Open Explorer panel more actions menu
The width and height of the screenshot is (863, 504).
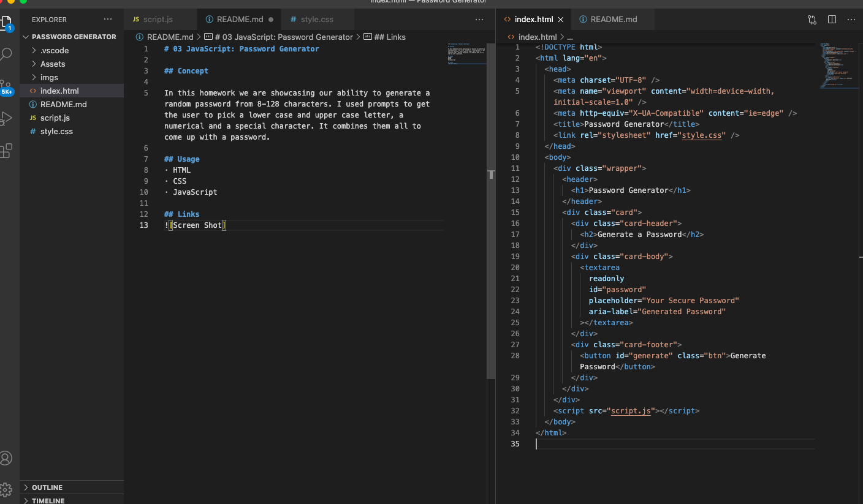108,20
